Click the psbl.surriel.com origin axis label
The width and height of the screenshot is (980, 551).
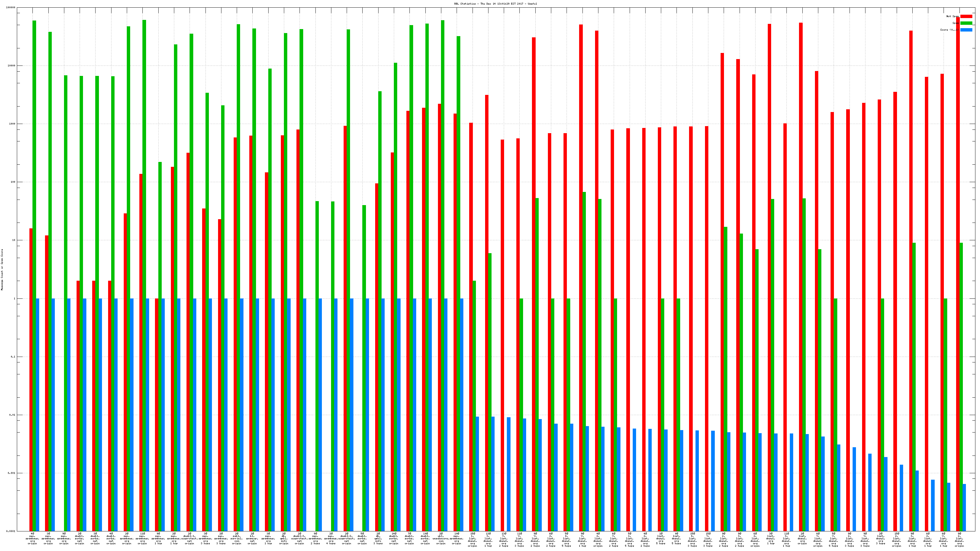[x=237, y=538]
